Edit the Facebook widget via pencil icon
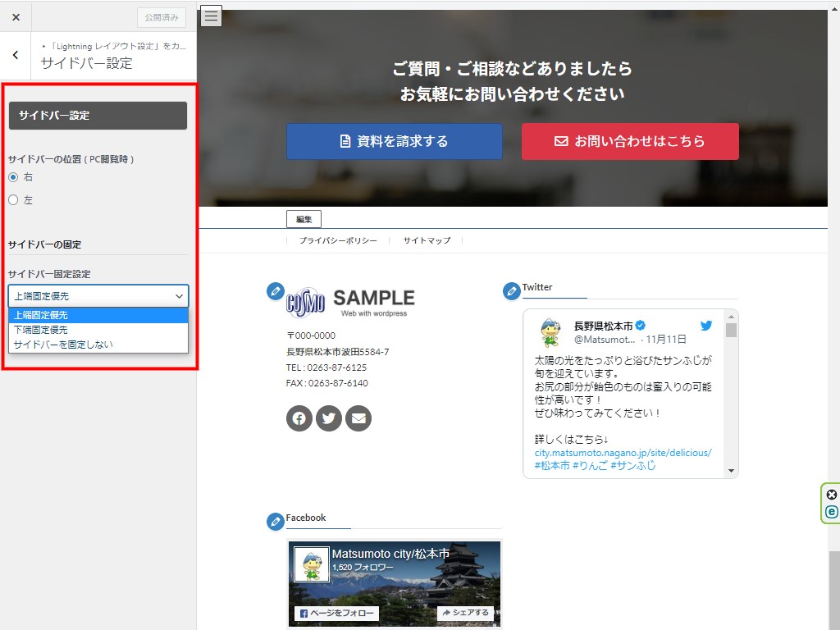The height and width of the screenshot is (630, 840). 276,521
